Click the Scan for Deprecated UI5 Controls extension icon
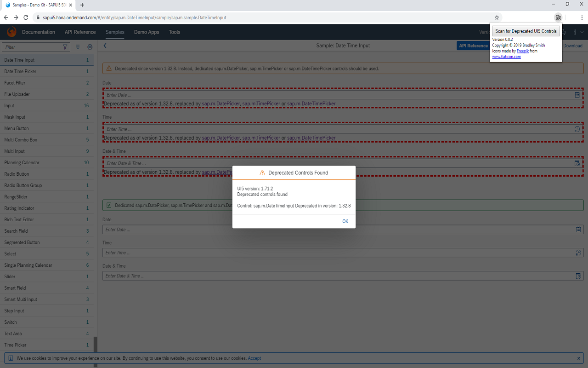Image resolution: width=588 pixels, height=368 pixels. (558, 17)
